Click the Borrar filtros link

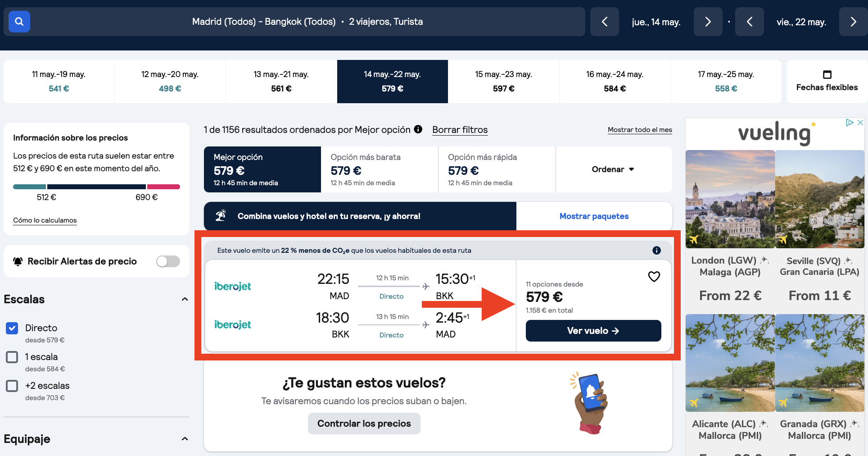pyautogui.click(x=460, y=130)
